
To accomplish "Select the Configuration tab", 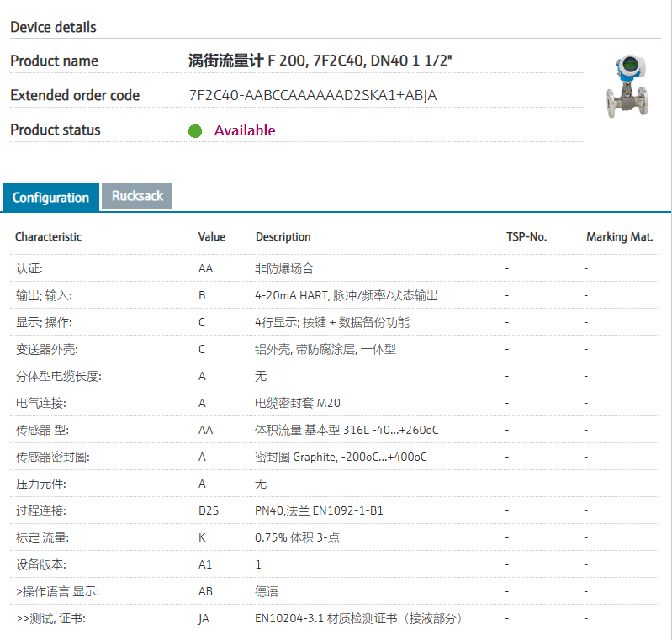I will coord(50,198).
